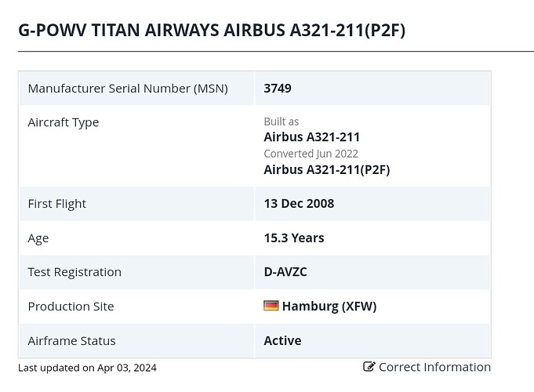Select the 13 Dec 2008 first flight date

(299, 203)
